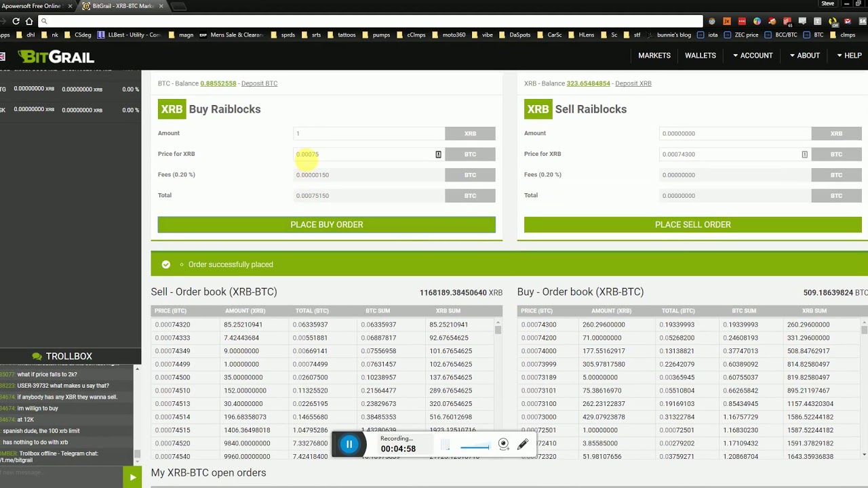Open the pencil annotation tool in recorder

pyautogui.click(x=523, y=445)
